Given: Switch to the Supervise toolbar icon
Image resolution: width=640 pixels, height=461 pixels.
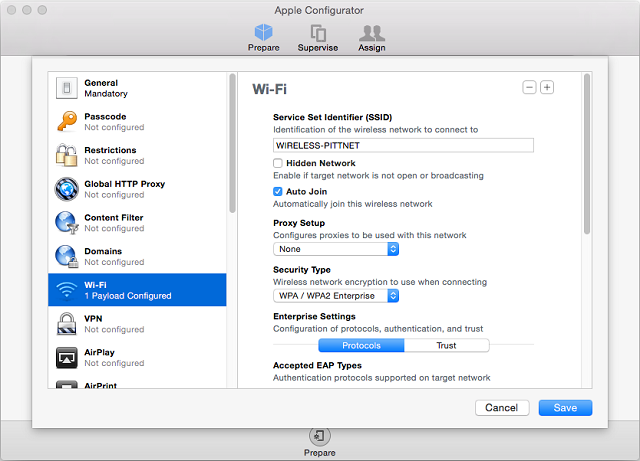Looking at the screenshot, I should (x=318, y=33).
